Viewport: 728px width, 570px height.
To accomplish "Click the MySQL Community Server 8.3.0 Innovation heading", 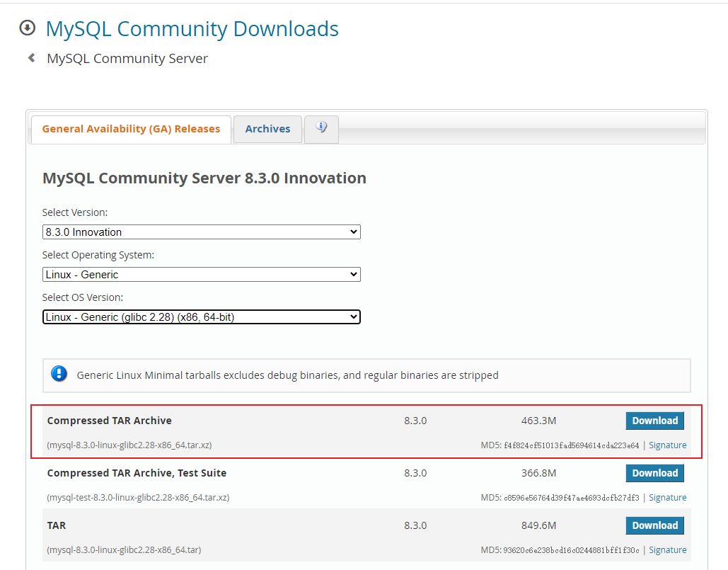I will pos(204,178).
